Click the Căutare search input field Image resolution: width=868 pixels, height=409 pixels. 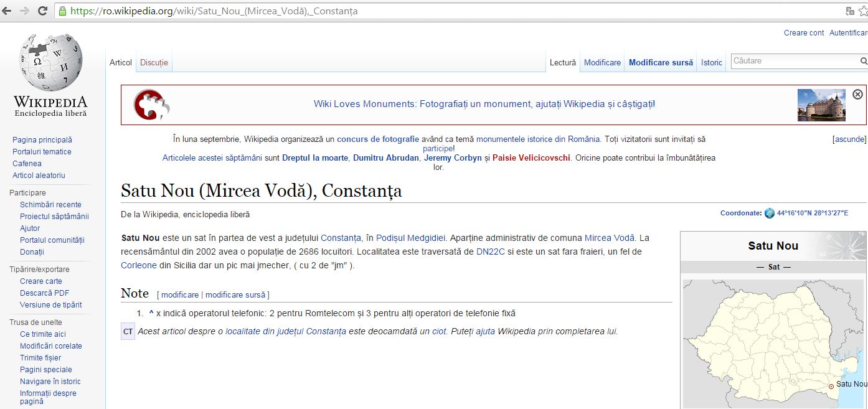click(794, 61)
